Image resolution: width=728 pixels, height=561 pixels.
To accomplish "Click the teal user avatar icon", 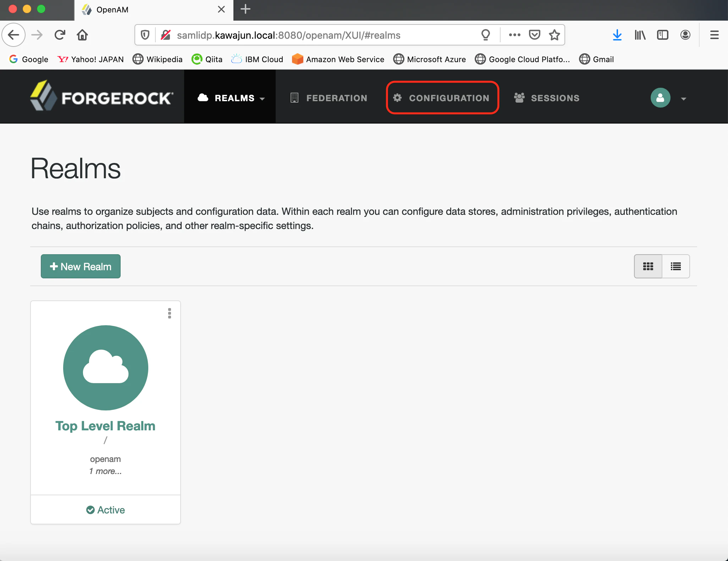I will [x=660, y=98].
